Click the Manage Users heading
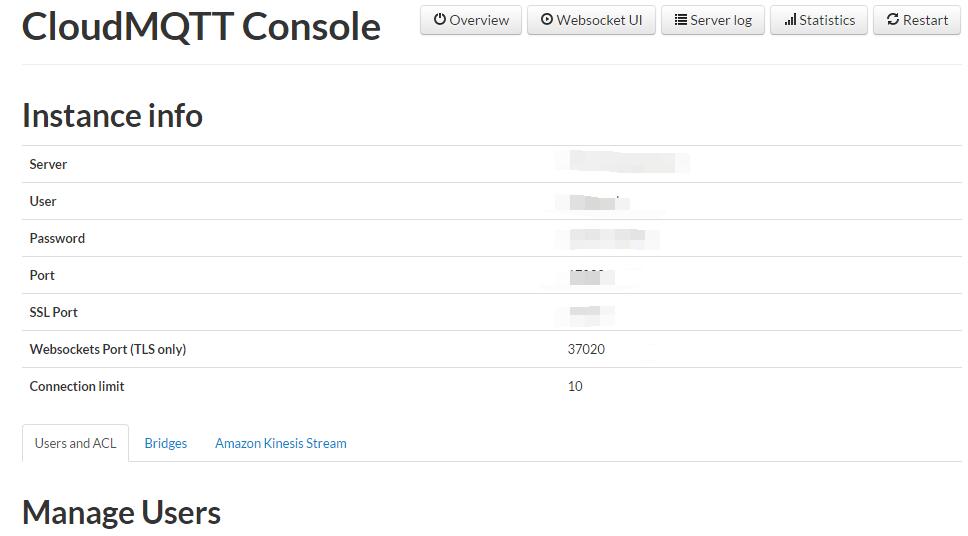This screenshot has height=536, width=968. pos(121,512)
